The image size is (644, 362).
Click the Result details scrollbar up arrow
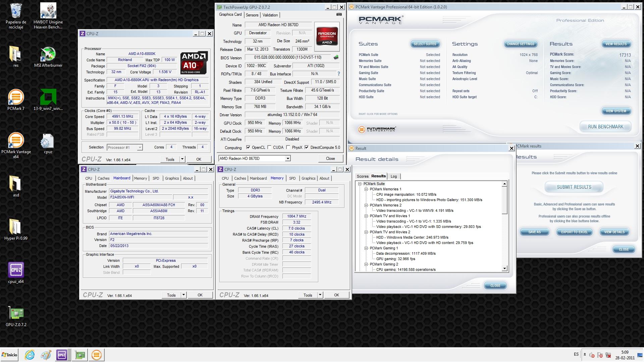(x=504, y=184)
